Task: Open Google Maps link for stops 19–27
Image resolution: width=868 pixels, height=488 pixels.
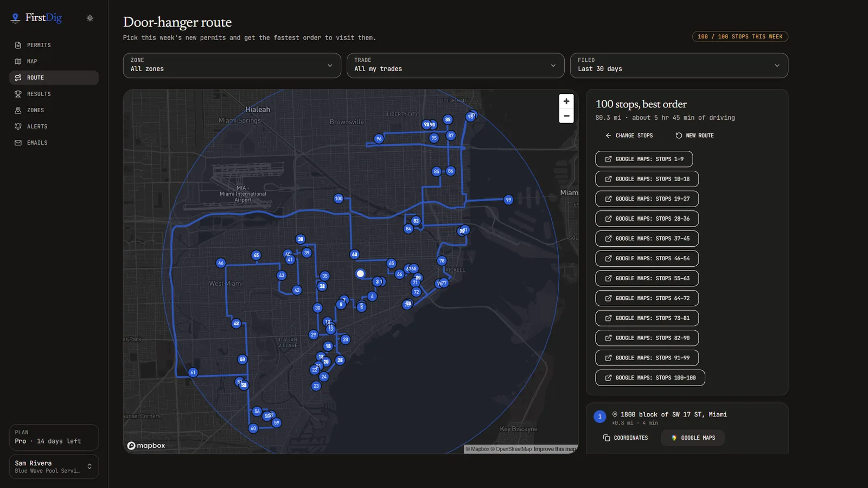Action: 647,199
